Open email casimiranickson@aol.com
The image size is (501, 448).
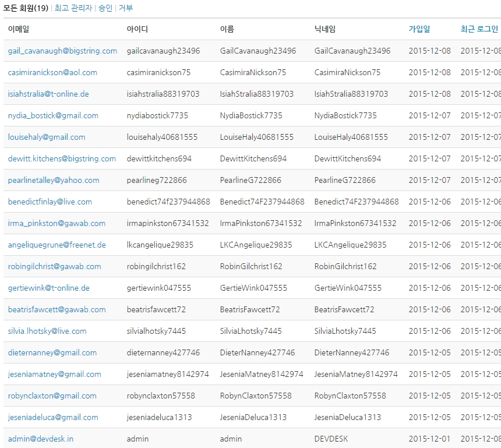pos(52,73)
